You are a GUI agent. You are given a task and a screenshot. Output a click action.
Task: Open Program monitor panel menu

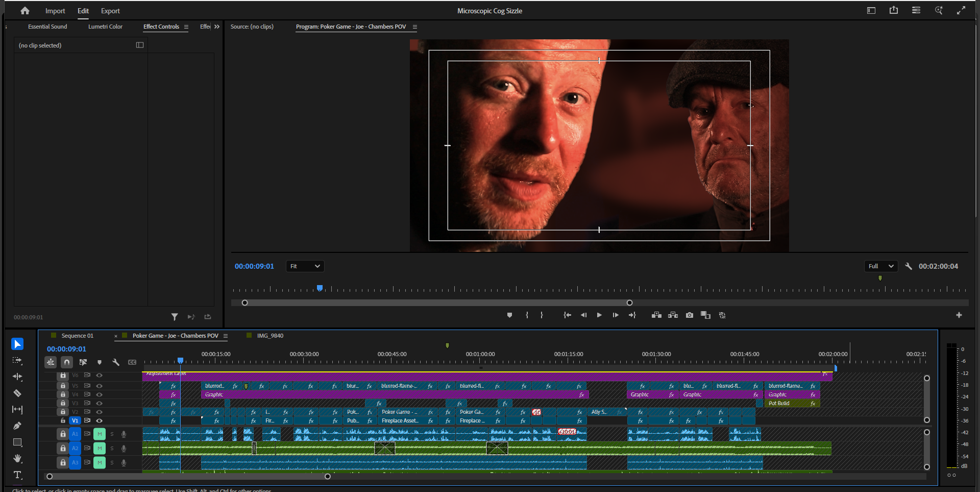[x=415, y=27]
